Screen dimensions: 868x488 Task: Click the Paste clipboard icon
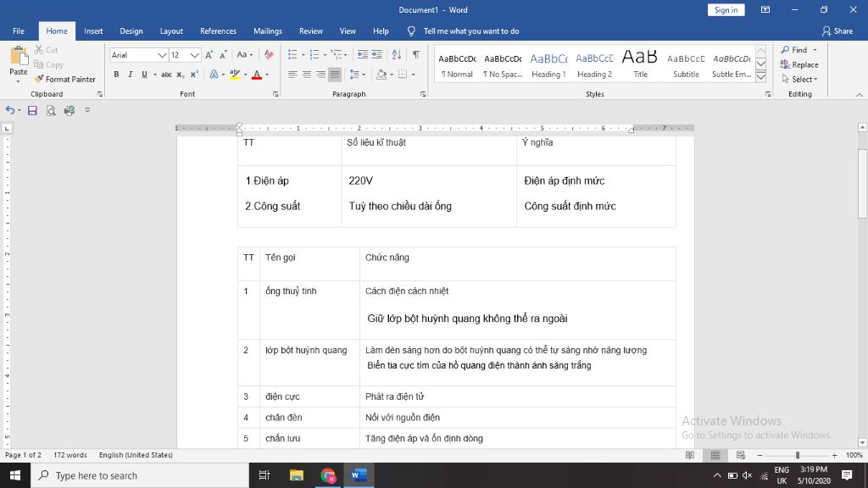pyautogui.click(x=19, y=57)
